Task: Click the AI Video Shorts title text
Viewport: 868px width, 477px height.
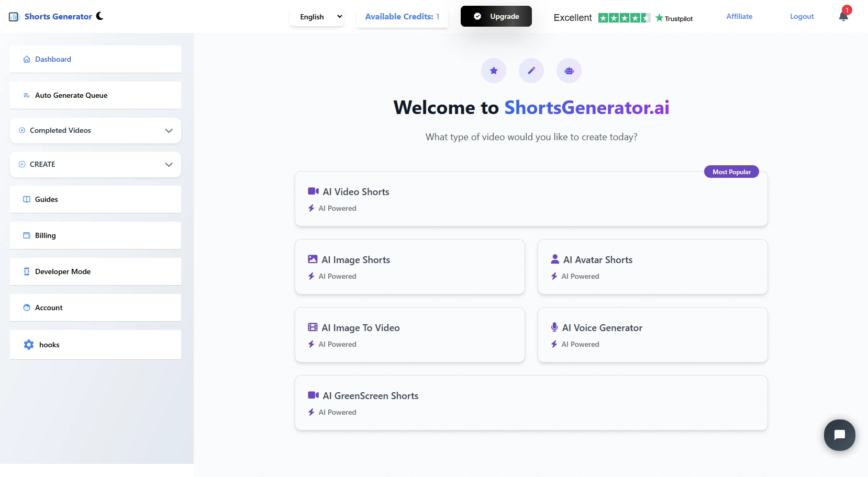Action: coord(356,192)
